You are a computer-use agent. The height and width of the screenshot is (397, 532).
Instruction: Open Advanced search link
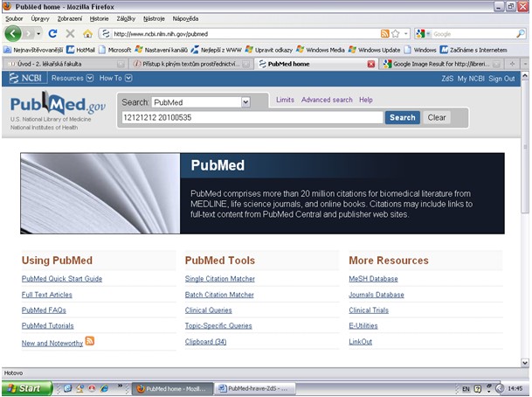pos(327,100)
